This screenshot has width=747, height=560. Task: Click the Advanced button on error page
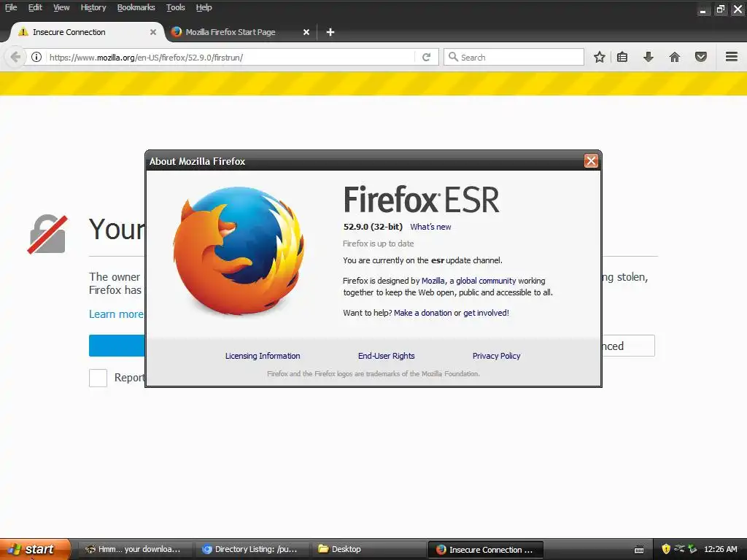point(628,346)
